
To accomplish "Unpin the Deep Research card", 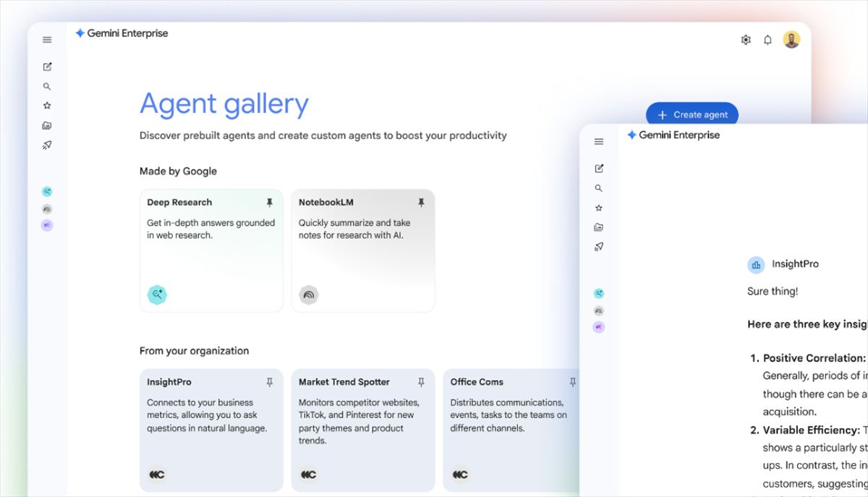I will coord(270,203).
